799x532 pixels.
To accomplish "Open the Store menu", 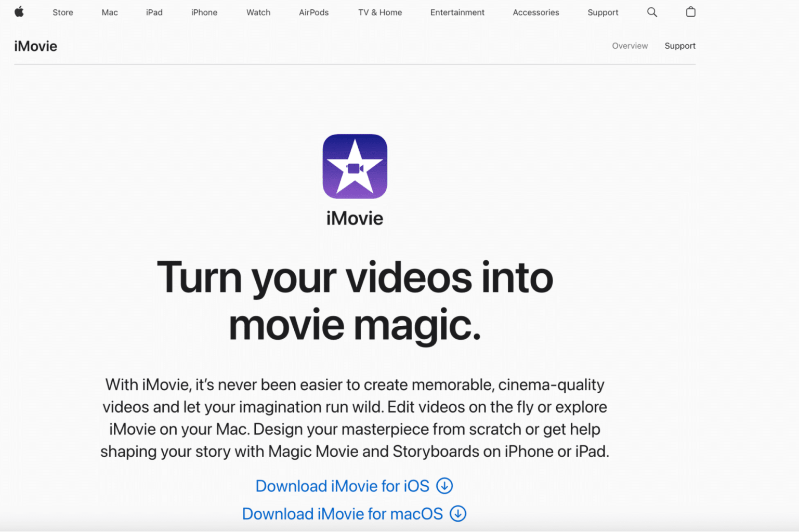I will click(x=63, y=12).
